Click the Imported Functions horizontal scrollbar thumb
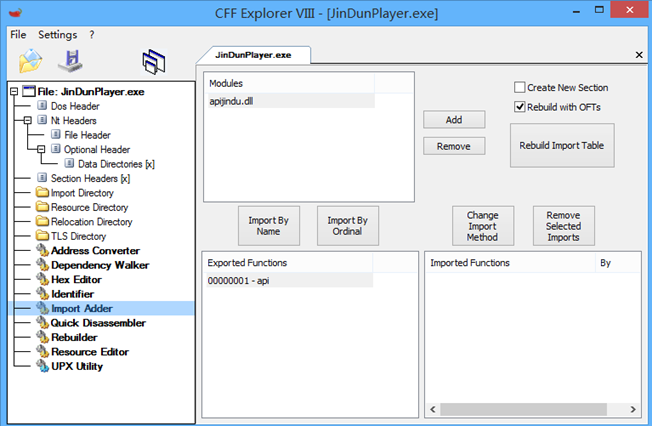The width and height of the screenshot is (652, 426). [x=523, y=409]
